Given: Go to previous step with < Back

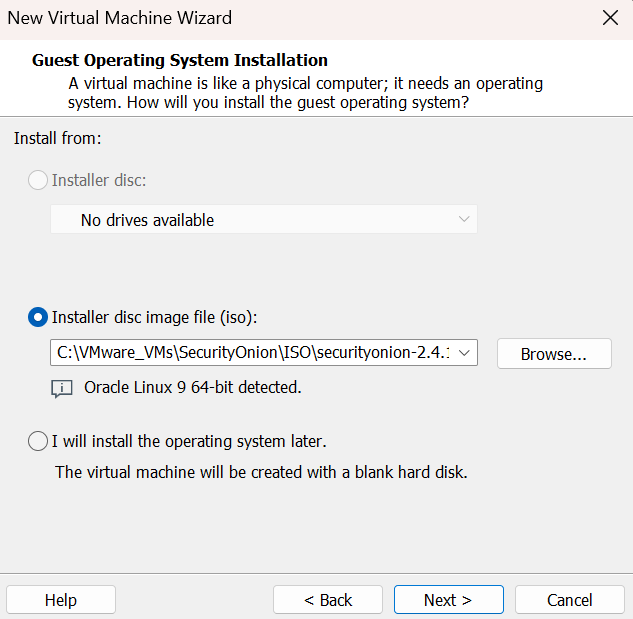Looking at the screenshot, I should [328, 600].
